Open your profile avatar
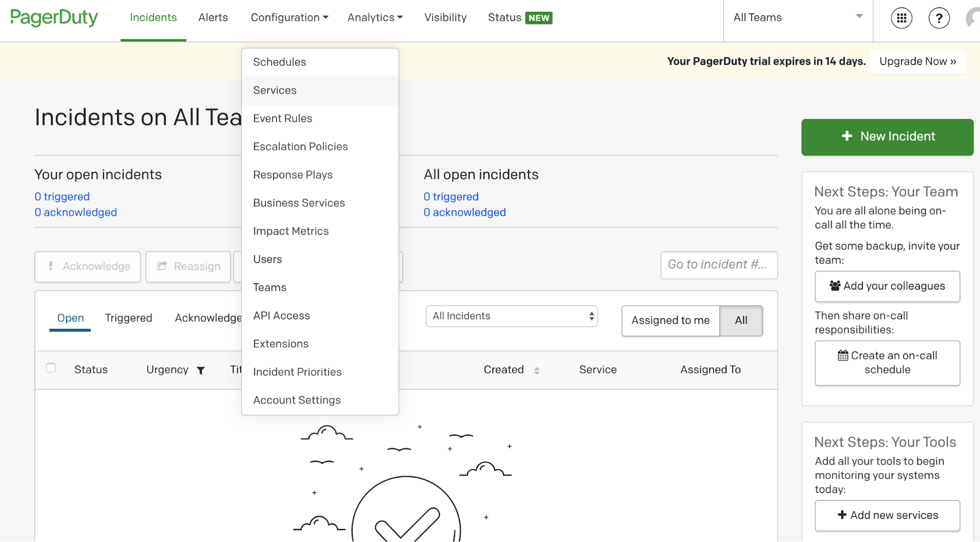Screen dimensions: 980x542 972,18
